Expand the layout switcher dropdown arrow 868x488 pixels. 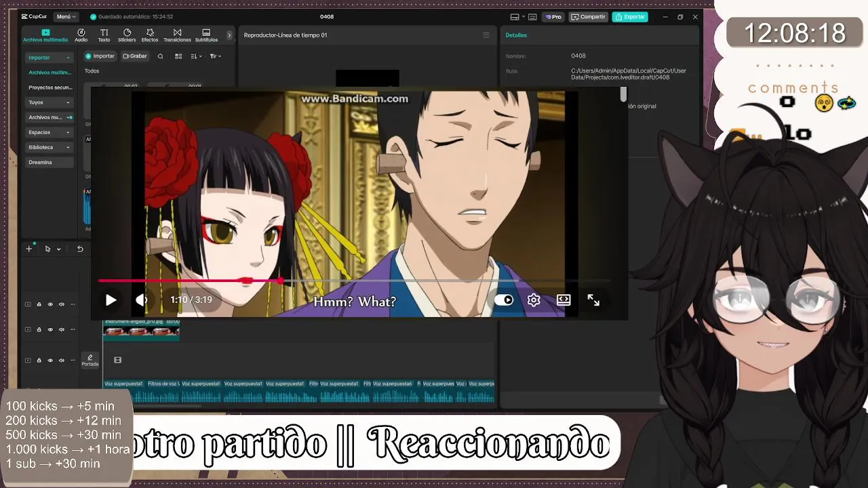[524, 17]
